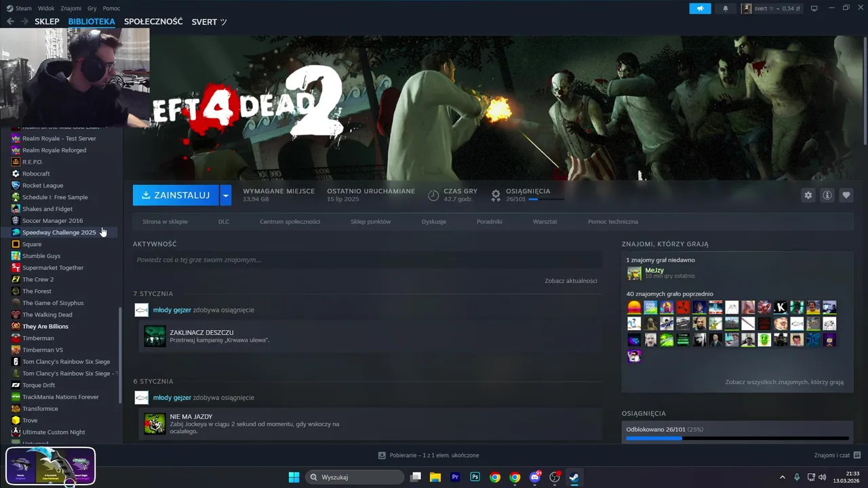The width and height of the screenshot is (868, 488).
Task: Open the Widok menu
Action: point(46,8)
